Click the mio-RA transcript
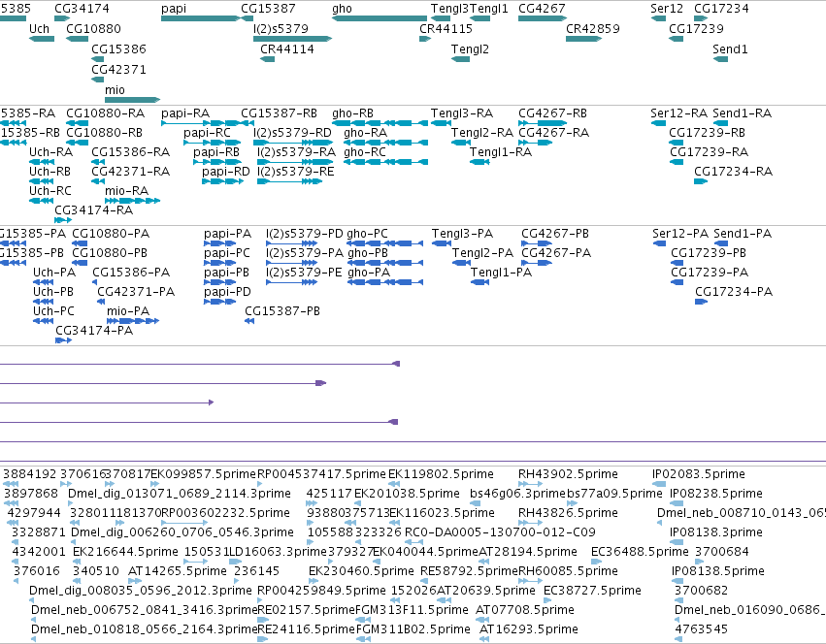This screenshot has width=826, height=644. click(132, 201)
